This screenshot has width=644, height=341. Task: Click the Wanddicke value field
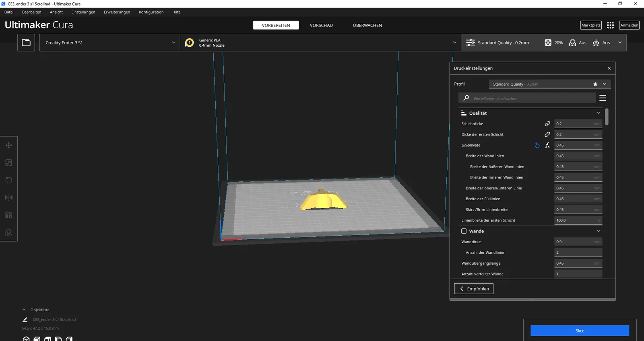pyautogui.click(x=578, y=242)
